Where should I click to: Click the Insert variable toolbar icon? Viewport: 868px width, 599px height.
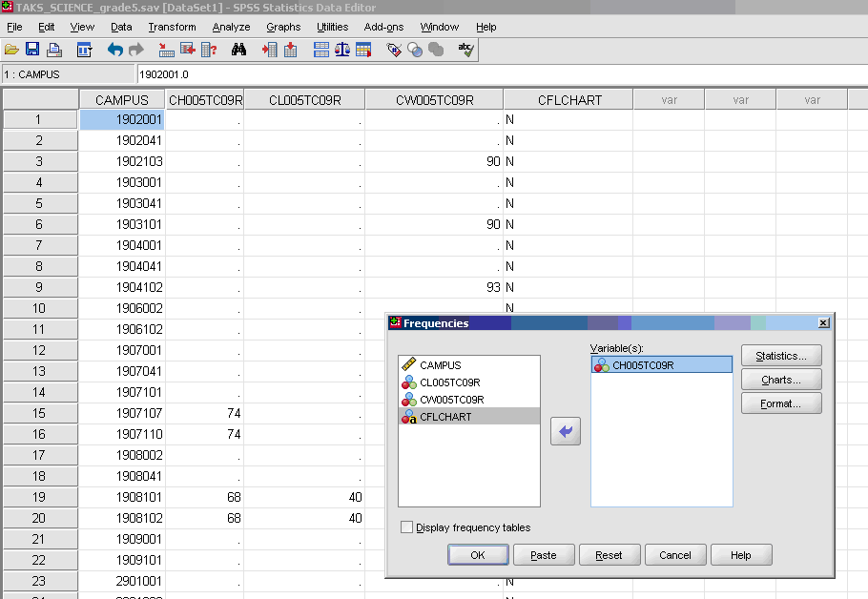pyautogui.click(x=289, y=50)
